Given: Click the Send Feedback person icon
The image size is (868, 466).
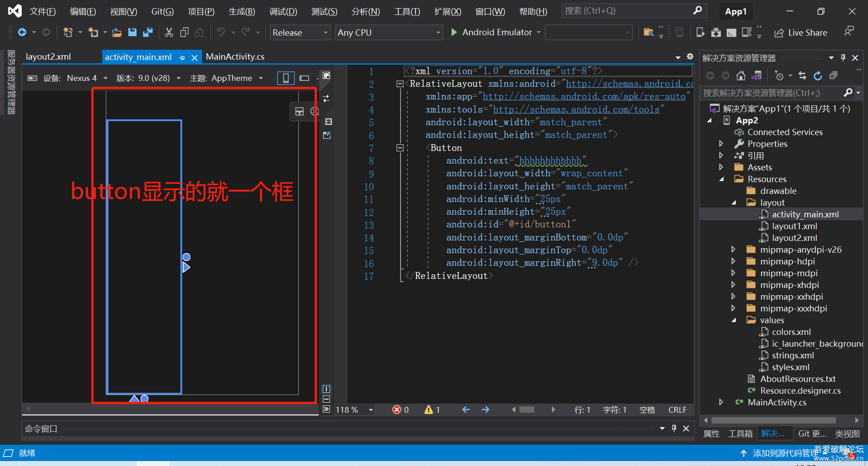Looking at the screenshot, I should click(x=849, y=32).
